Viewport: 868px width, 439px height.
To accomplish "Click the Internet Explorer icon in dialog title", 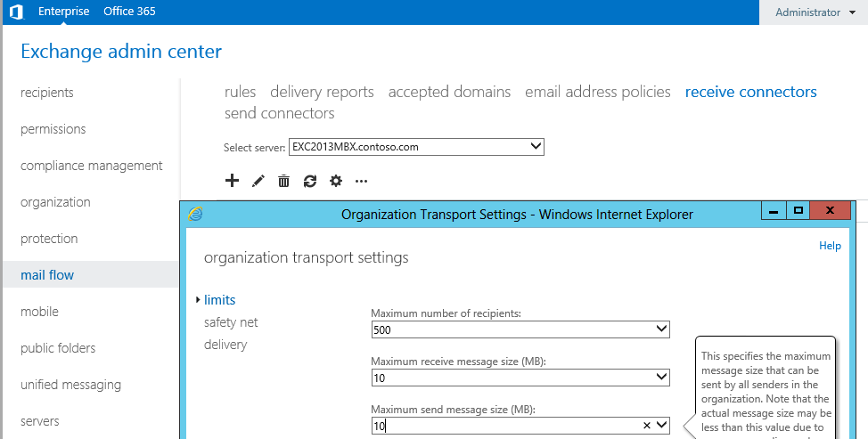I will 196,214.
